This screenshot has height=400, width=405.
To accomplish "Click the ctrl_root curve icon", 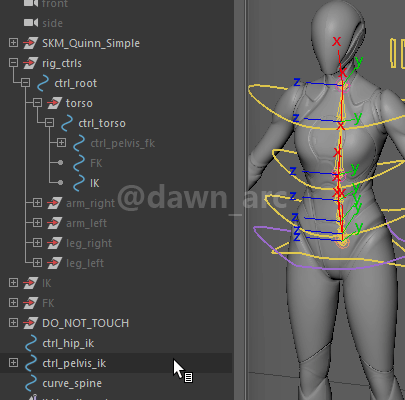I will click(43, 83).
